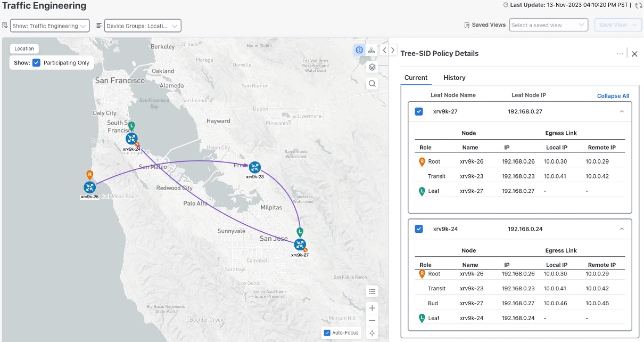Select the xrv9k-23 router node on the map

pyautogui.click(x=254, y=167)
